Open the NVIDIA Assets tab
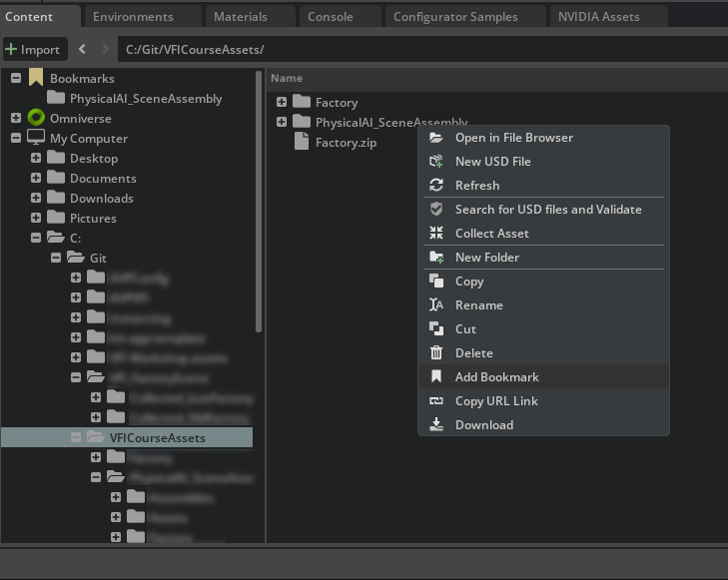 point(599,16)
